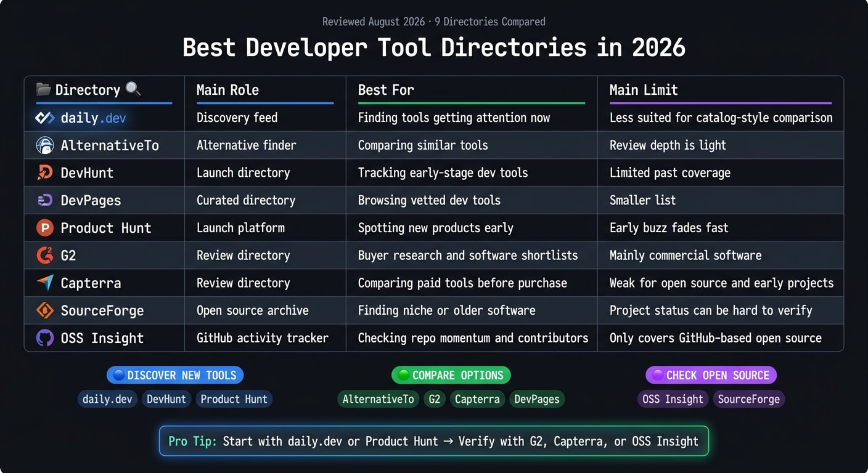Click the Product Hunt chip under Discover
The image size is (868, 473).
[x=234, y=399]
